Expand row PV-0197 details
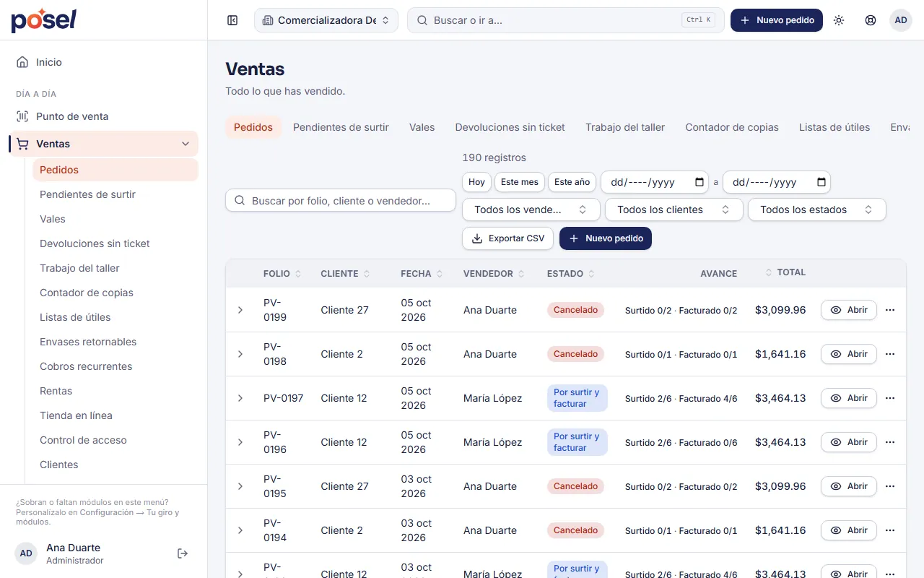Image resolution: width=924 pixels, height=578 pixels. (240, 398)
